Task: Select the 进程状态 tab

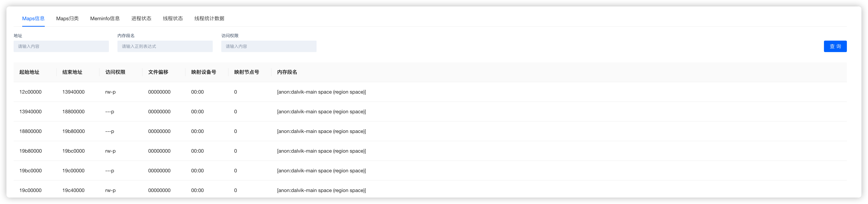Action: coord(141,18)
